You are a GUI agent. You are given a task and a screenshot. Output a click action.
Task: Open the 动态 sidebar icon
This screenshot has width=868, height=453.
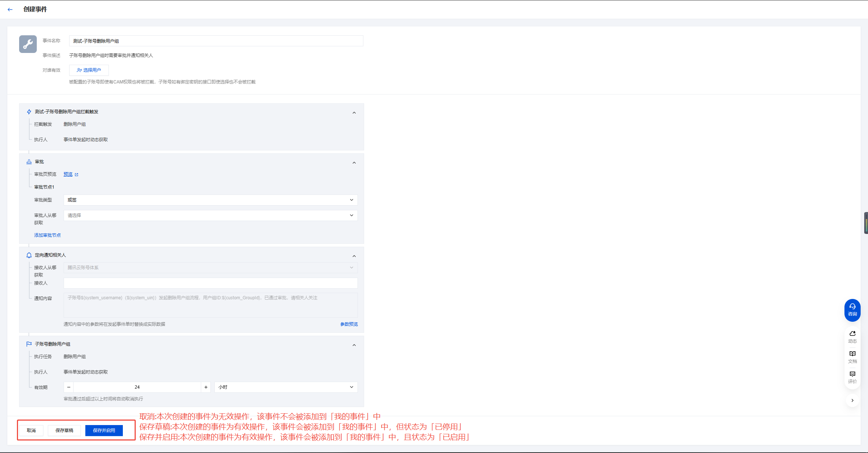tap(852, 336)
